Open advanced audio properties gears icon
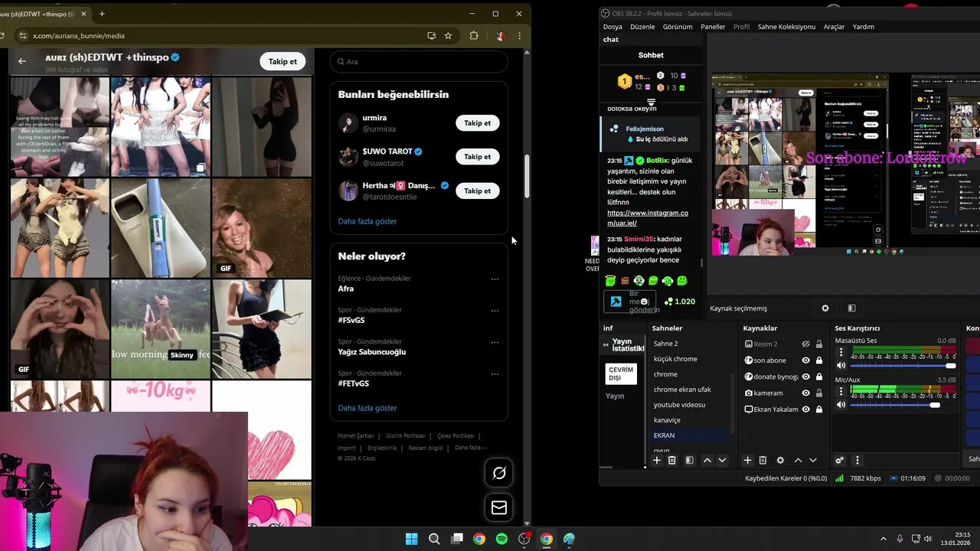Screen dimensions: 980x551 click(839, 460)
